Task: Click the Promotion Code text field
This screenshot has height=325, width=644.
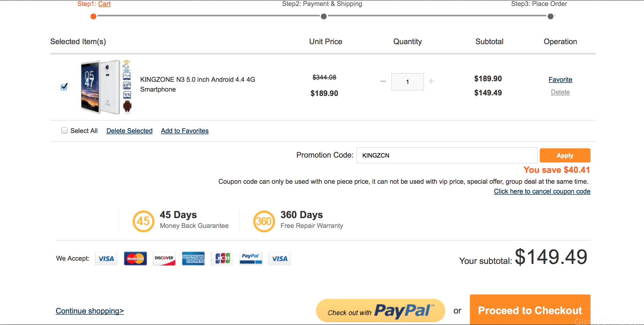Action: click(447, 155)
